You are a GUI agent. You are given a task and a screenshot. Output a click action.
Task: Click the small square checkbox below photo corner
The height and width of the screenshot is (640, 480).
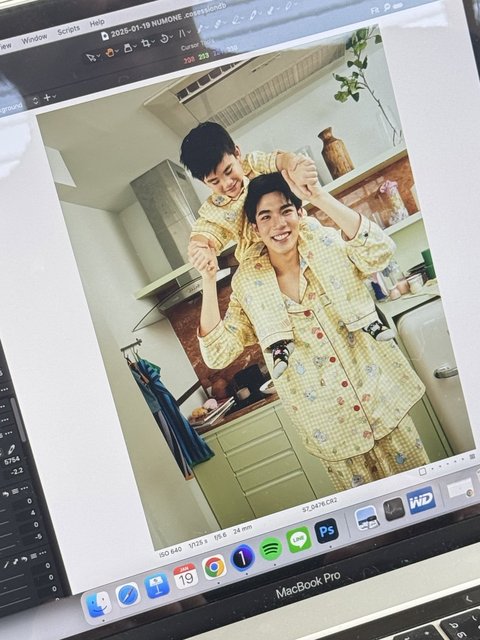click(x=423, y=471)
